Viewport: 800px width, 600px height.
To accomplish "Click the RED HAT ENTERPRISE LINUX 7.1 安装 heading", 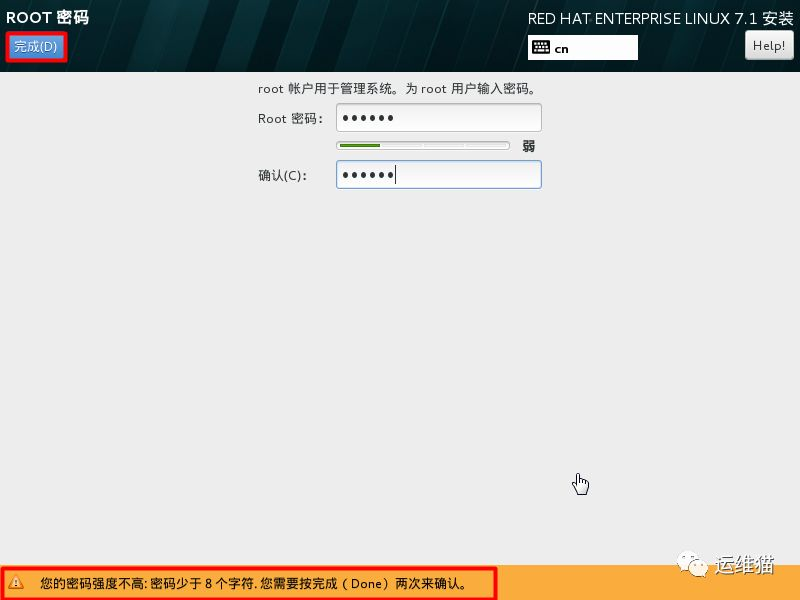I will pyautogui.click(x=660, y=19).
